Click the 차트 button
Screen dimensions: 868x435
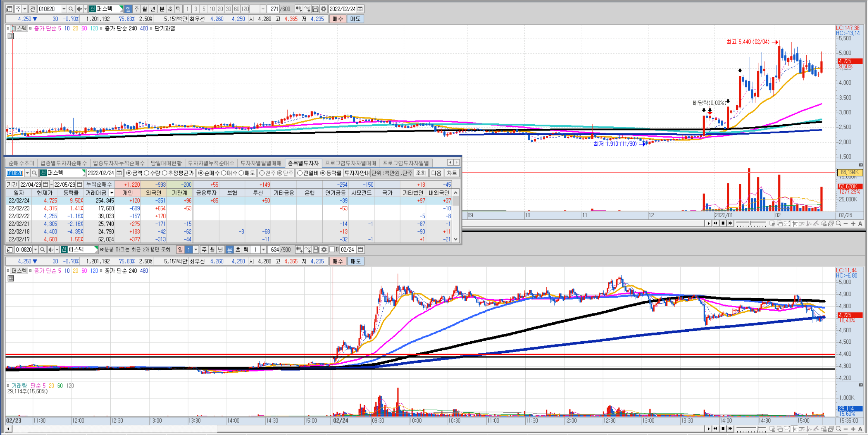click(452, 173)
